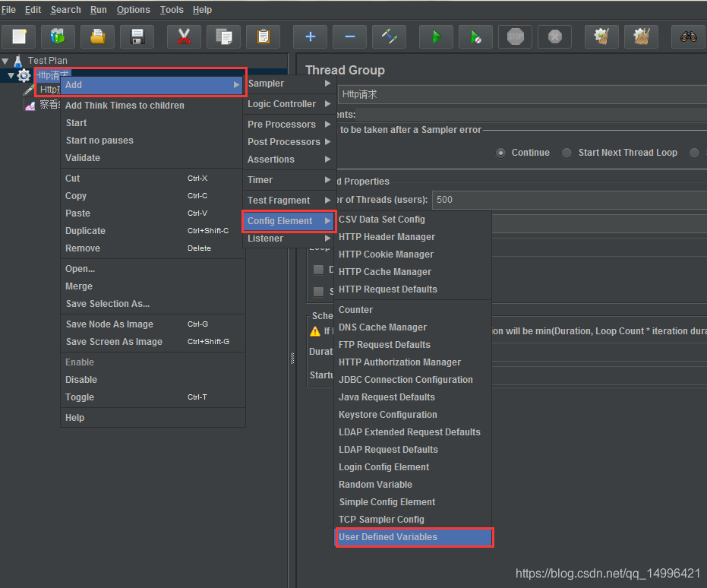Select the Continue radio button
The image size is (707, 588).
click(500, 153)
